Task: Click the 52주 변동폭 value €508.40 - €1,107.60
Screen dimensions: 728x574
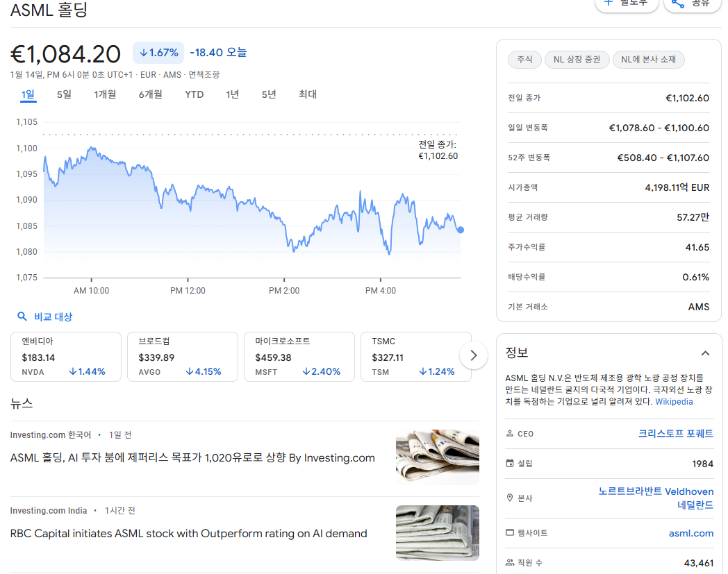Action: 663,158
